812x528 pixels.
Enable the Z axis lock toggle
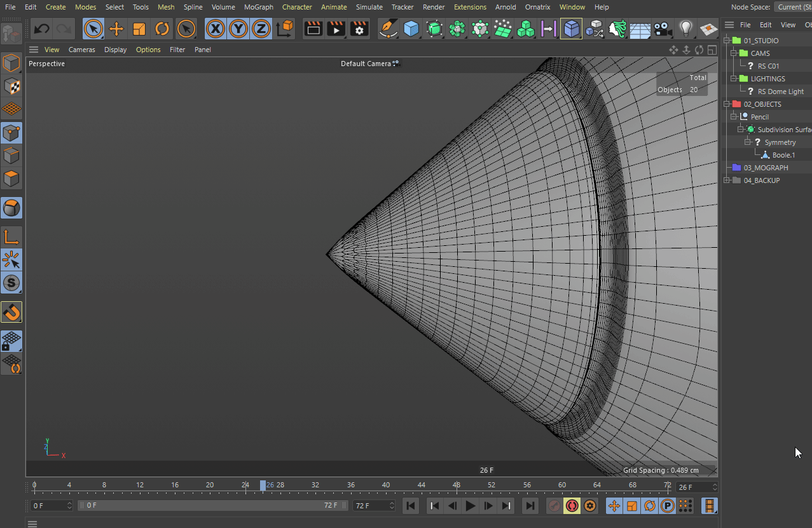click(x=261, y=29)
